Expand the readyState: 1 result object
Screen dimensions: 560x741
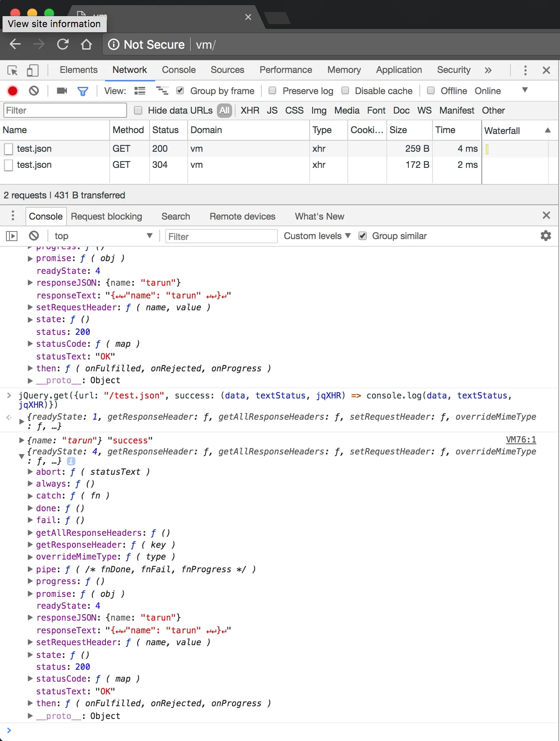[22, 421]
